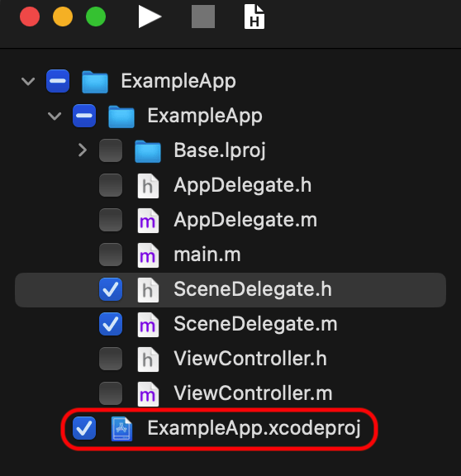
Task: Click the main.m file icon
Action: (148, 255)
